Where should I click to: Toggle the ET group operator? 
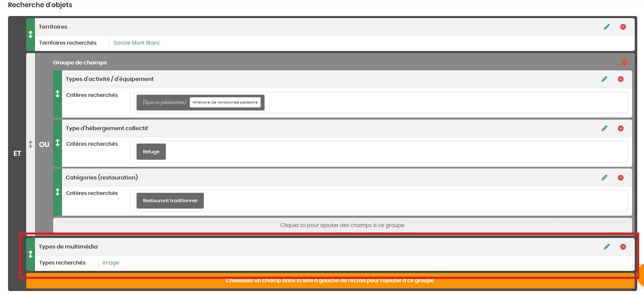(17, 154)
